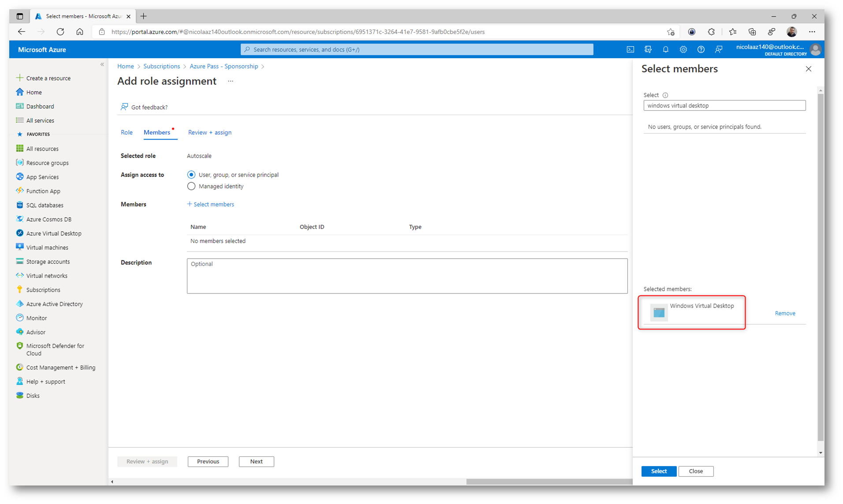The height and width of the screenshot is (504, 843).
Task: Open browser extensions puzzle icon
Action: pos(711,32)
